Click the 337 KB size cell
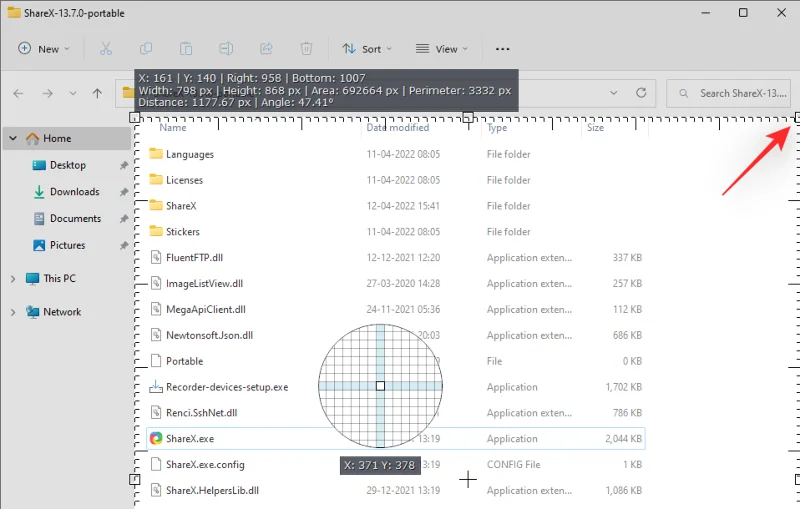Screen dimensions: 800x509 (x=627, y=258)
